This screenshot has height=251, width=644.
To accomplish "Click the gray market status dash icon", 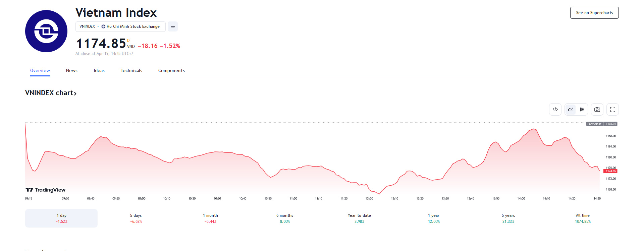I will (x=173, y=26).
